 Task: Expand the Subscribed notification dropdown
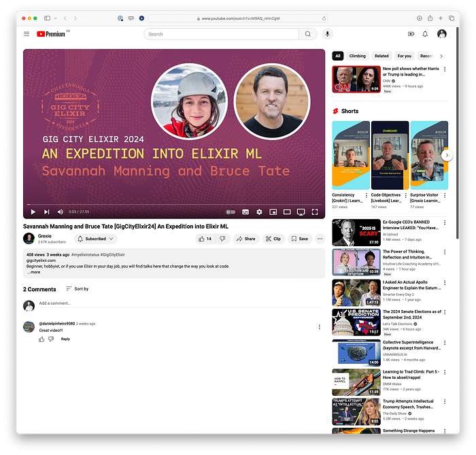click(x=96, y=239)
